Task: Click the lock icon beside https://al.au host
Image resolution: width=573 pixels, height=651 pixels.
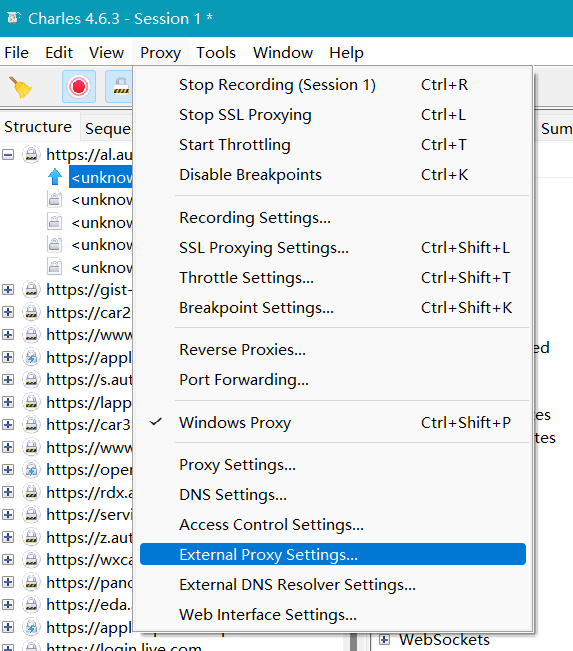Action: (31, 154)
